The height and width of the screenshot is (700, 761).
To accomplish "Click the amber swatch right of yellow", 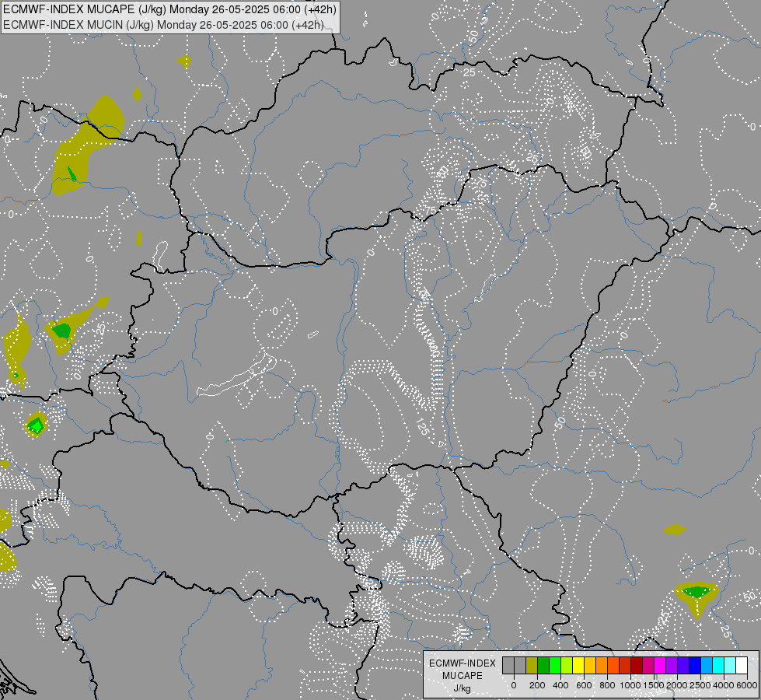I will point(590,666).
